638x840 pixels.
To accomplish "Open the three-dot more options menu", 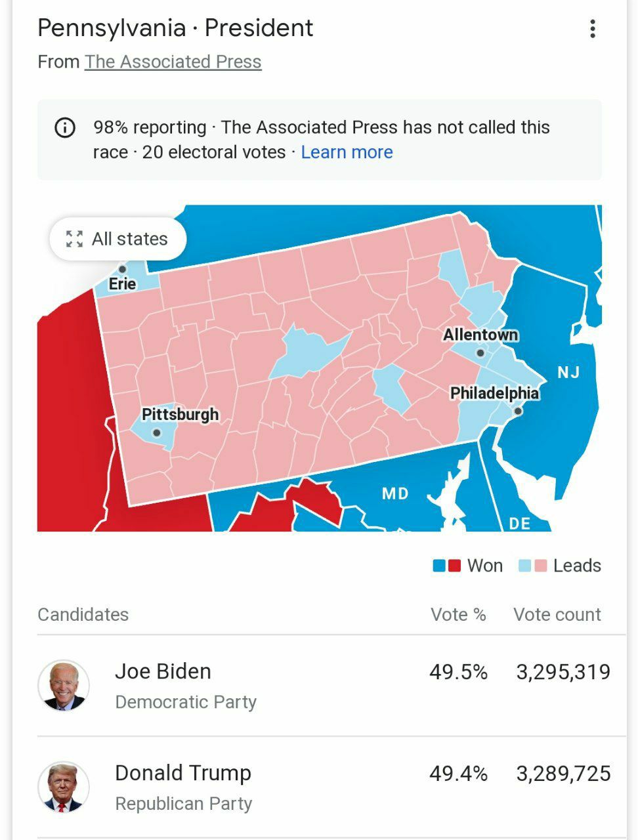I will 593,29.
